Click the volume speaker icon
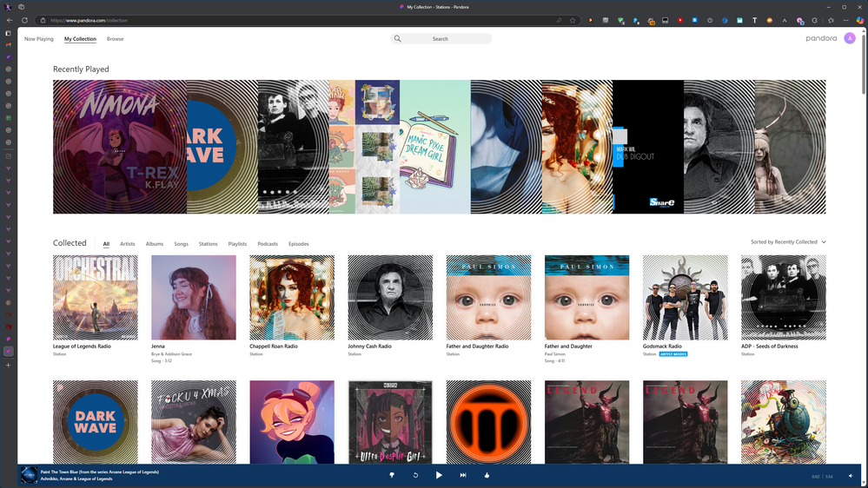 point(852,476)
